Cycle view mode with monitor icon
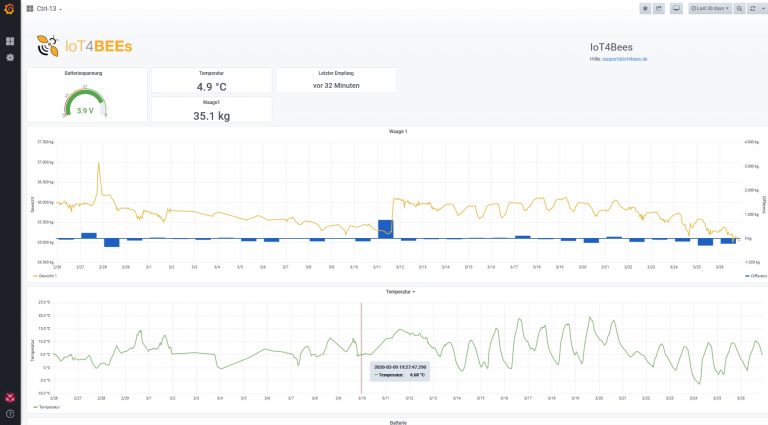 676,8
